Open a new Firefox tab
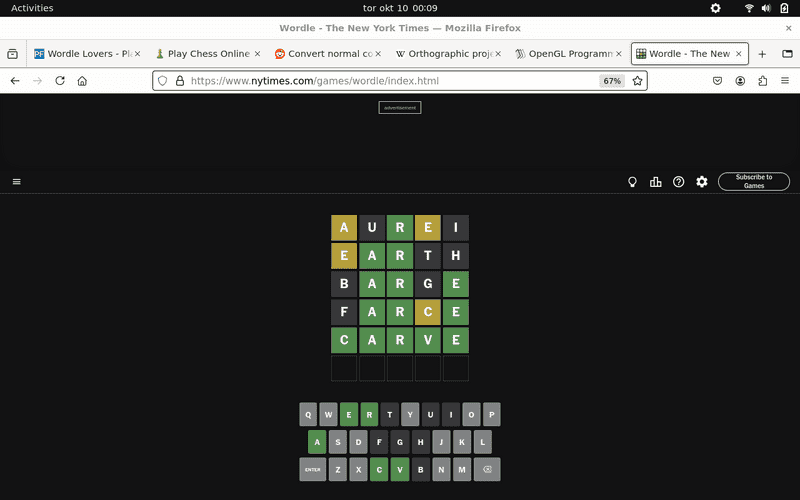 (762, 54)
